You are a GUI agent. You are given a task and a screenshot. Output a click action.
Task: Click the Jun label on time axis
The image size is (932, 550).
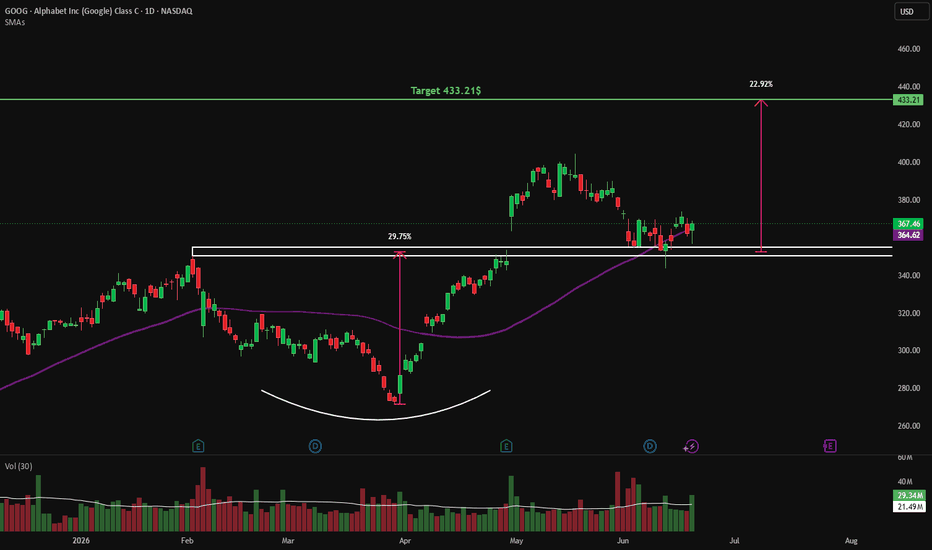[x=622, y=540]
